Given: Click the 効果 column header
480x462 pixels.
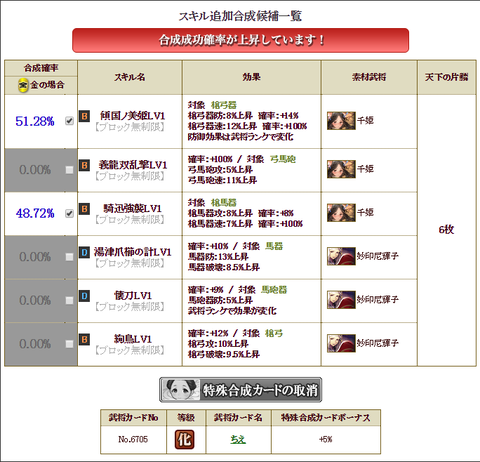Looking at the screenshot, I should click(x=251, y=77).
